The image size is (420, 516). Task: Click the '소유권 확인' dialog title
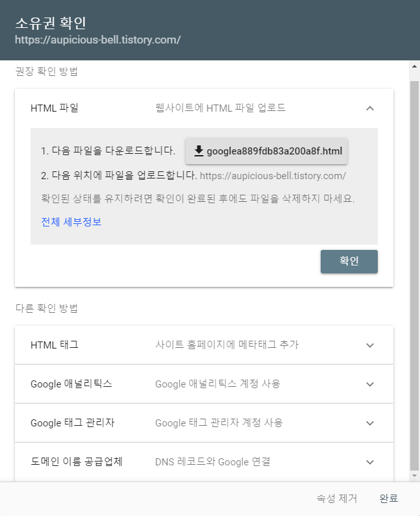[51, 23]
